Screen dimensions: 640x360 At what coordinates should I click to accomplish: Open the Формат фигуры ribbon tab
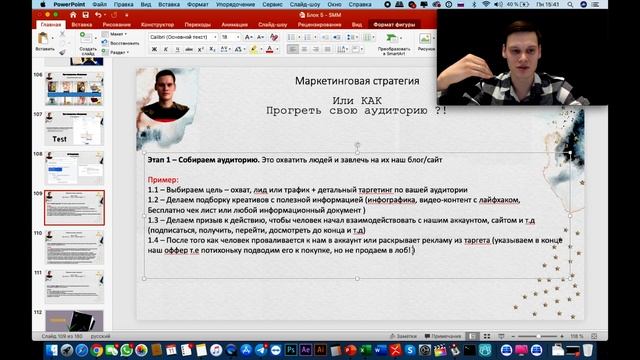[394, 24]
